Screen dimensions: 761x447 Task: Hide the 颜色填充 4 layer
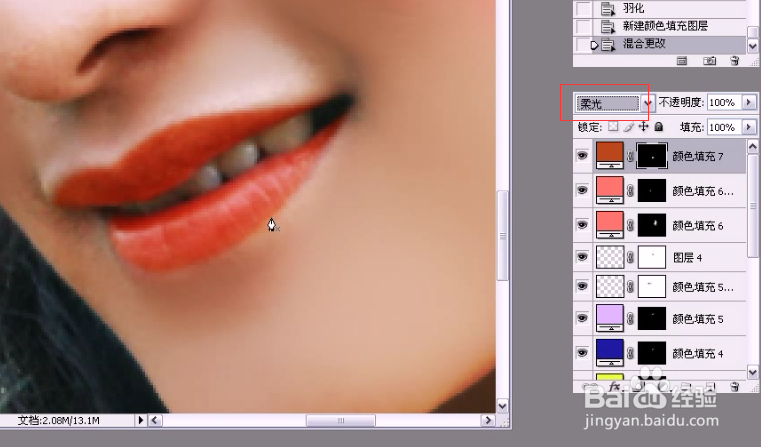coord(582,353)
